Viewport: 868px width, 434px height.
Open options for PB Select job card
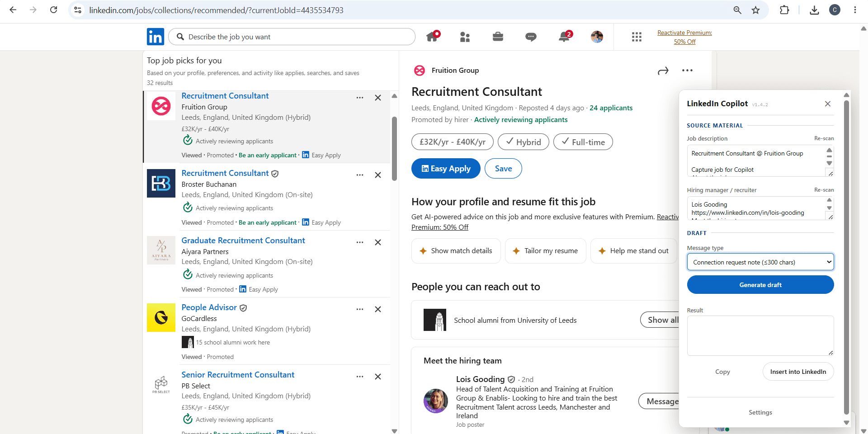coord(360,377)
